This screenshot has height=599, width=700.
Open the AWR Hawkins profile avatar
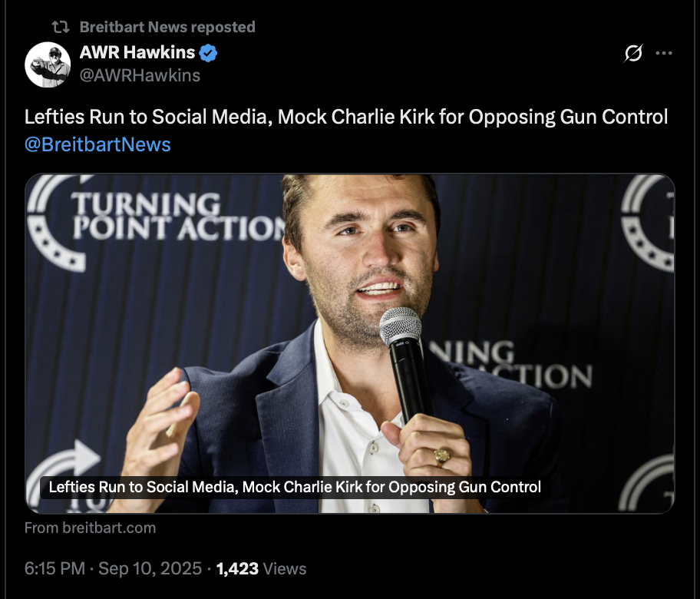[x=48, y=65]
